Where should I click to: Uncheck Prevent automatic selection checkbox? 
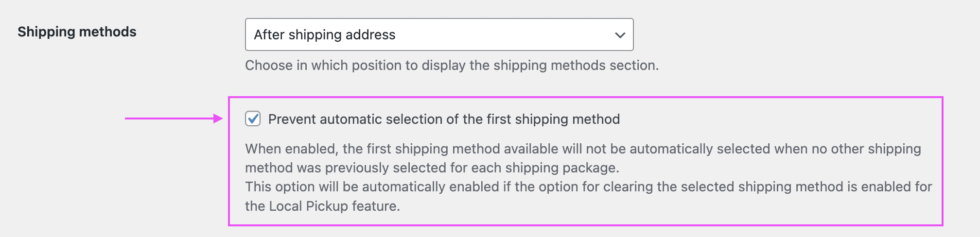[x=253, y=119]
